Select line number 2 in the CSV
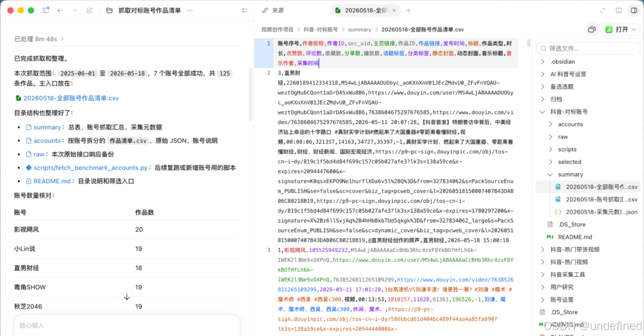Screen dimensions: 644x336 (x=269, y=73)
